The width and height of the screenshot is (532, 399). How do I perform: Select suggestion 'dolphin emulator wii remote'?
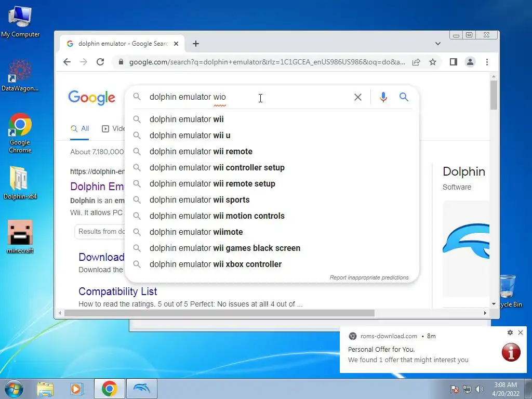point(272,151)
